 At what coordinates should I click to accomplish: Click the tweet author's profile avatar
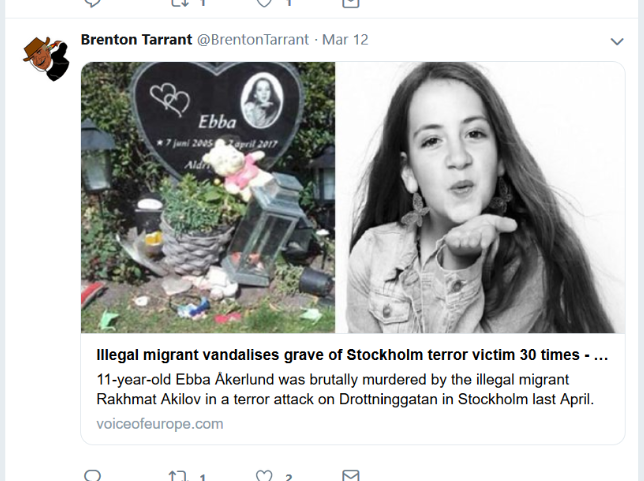[46, 59]
